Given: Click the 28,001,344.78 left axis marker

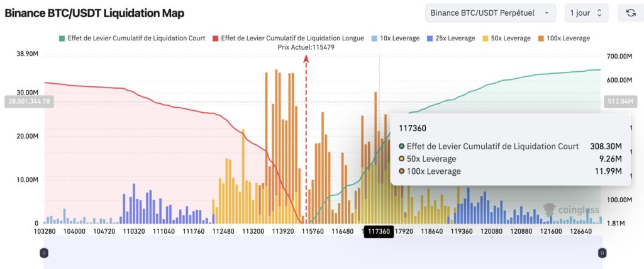Looking at the screenshot, I should (x=29, y=101).
